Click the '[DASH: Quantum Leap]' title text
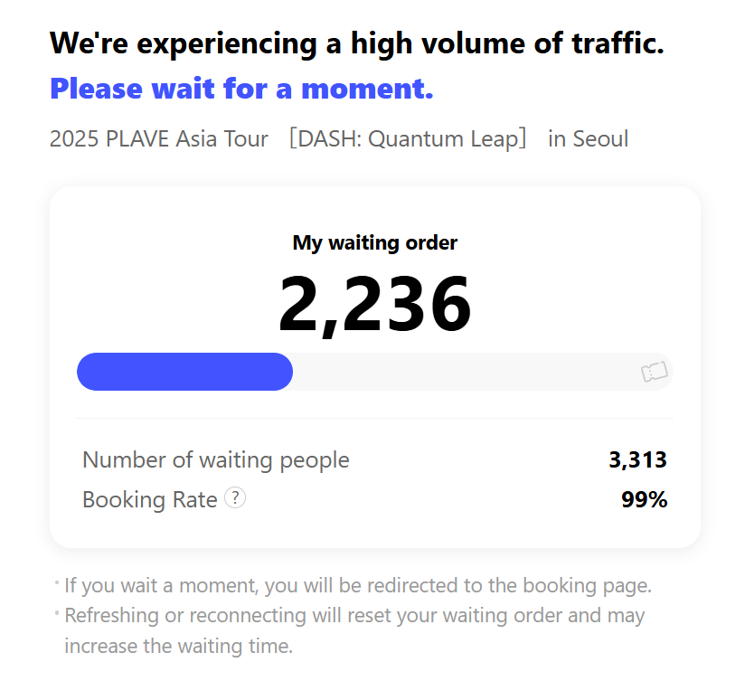Screen dimensions: 754x700 pyautogui.click(x=408, y=139)
